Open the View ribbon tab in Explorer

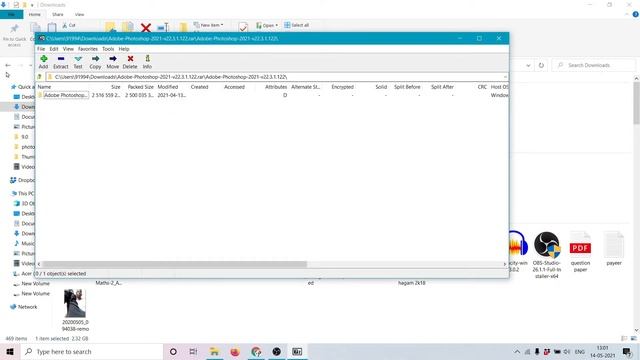coord(80,14)
